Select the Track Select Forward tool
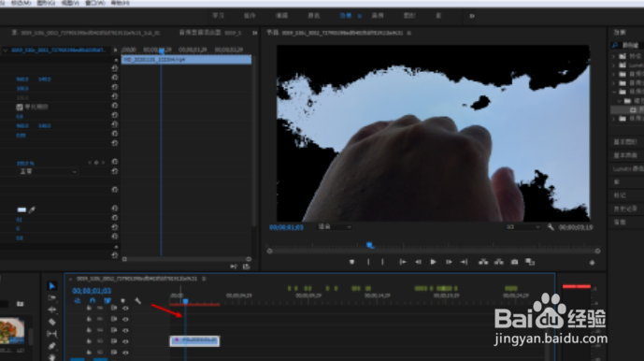This screenshot has width=644, height=361. (51, 297)
